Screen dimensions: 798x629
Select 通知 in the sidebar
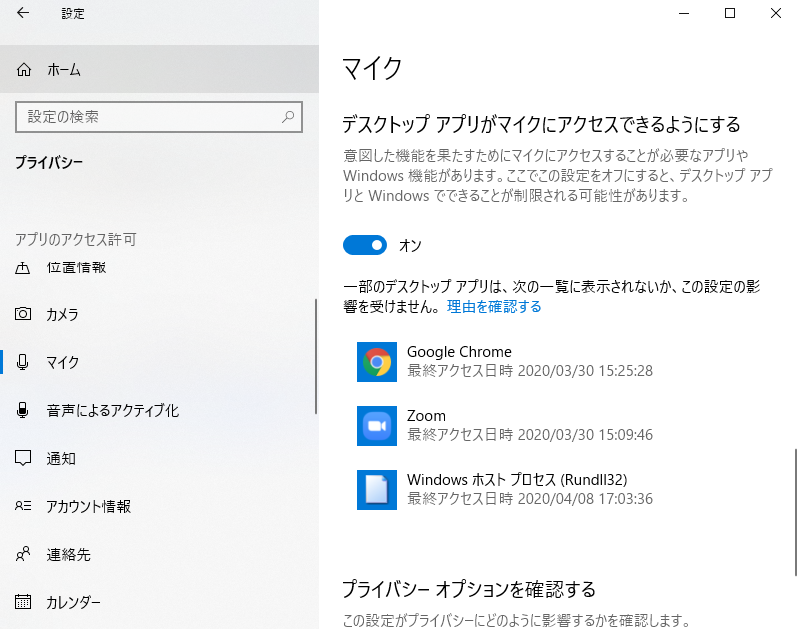click(x=158, y=458)
